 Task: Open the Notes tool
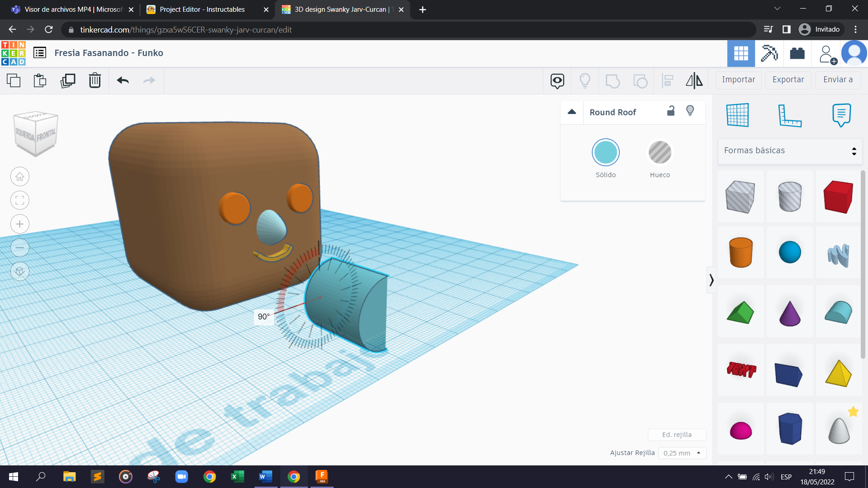[841, 115]
